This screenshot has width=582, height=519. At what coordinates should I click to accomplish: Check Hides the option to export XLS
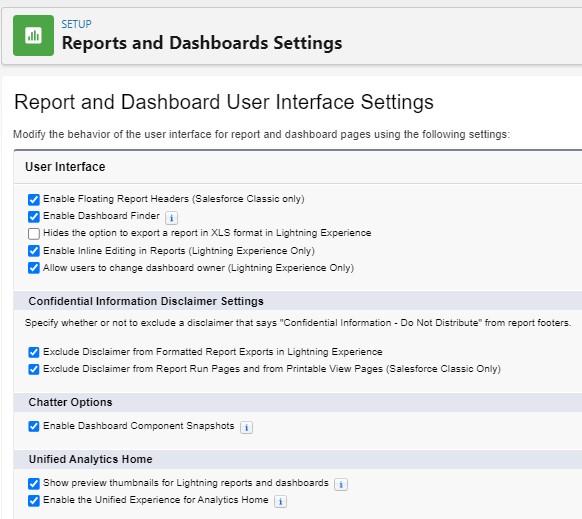34,234
